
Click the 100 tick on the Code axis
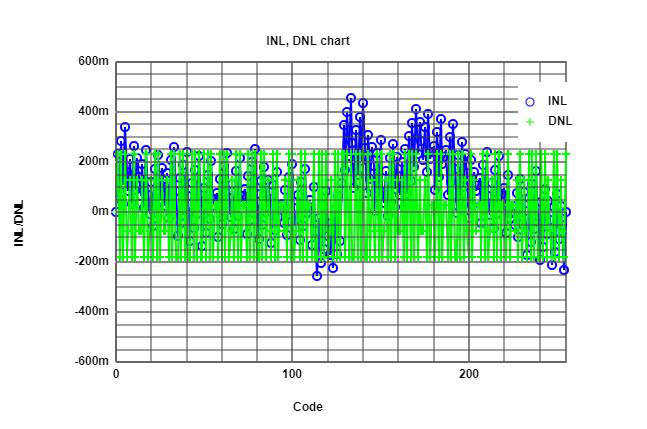(x=292, y=374)
